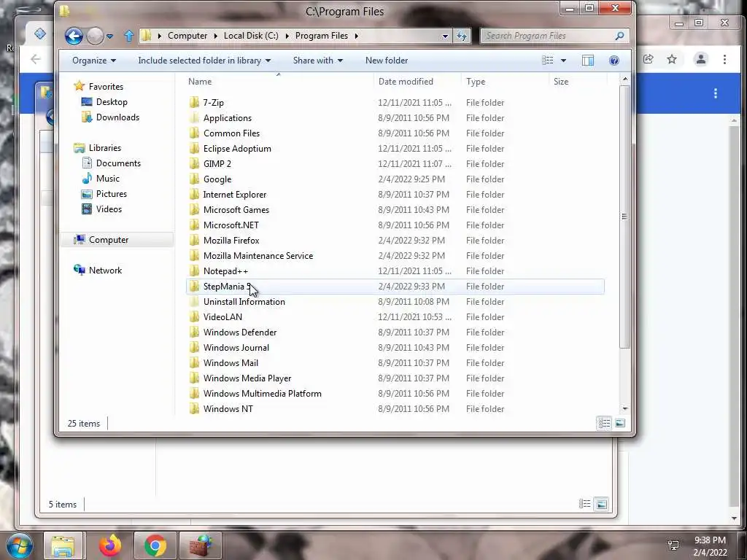Click Computer in the address breadcrumb
Screen dimensions: 747x560
coord(187,36)
